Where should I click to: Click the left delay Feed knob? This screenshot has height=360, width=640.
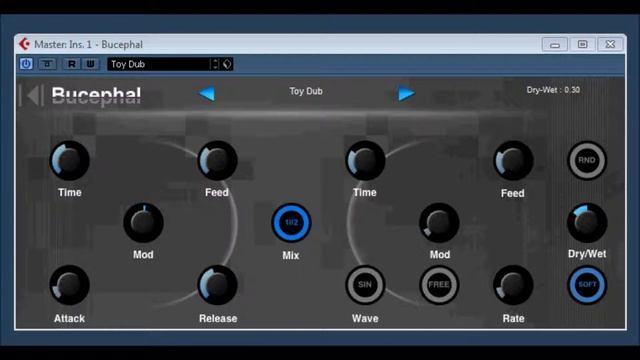tap(217, 160)
